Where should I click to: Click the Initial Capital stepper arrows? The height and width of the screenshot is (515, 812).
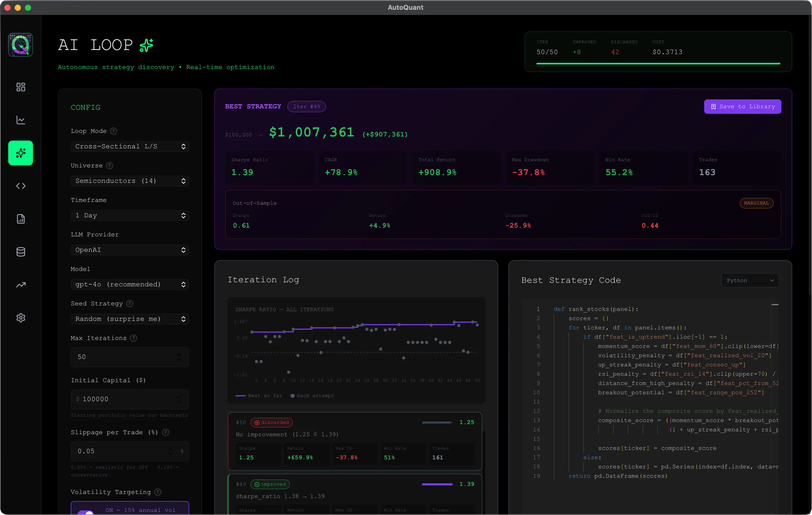(x=179, y=399)
